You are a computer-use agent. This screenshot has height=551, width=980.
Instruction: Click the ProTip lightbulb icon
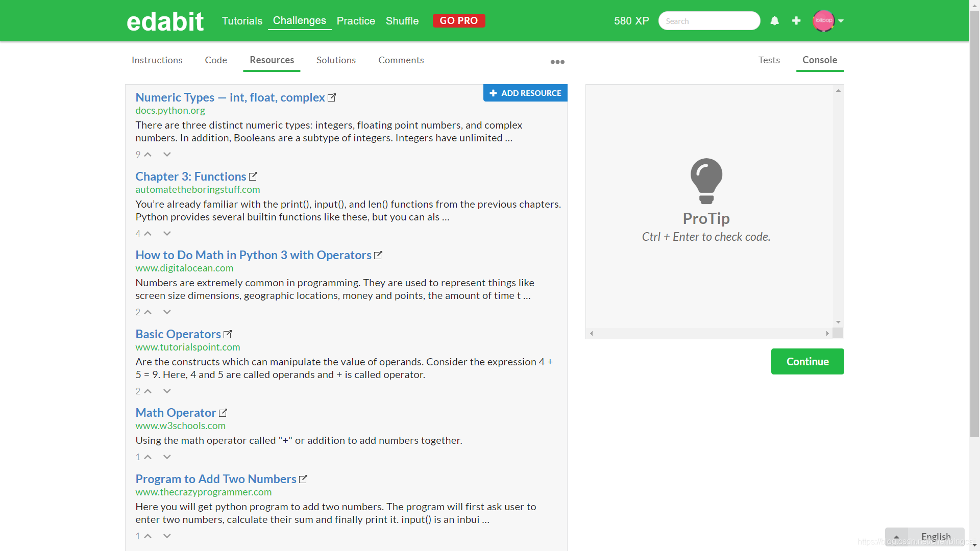coord(706,178)
